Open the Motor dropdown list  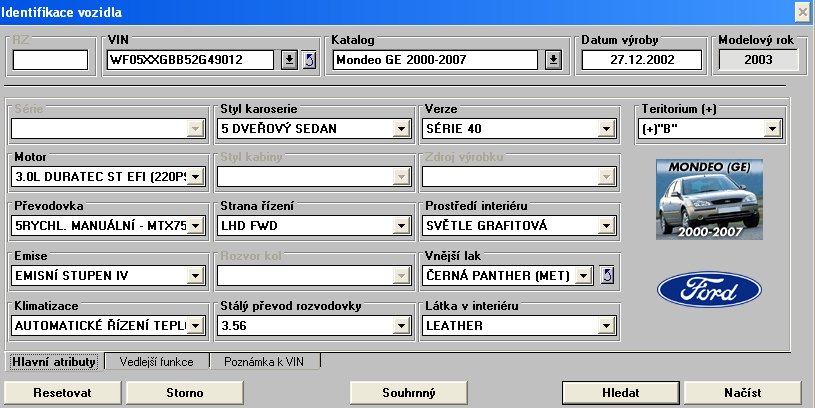pos(195,177)
